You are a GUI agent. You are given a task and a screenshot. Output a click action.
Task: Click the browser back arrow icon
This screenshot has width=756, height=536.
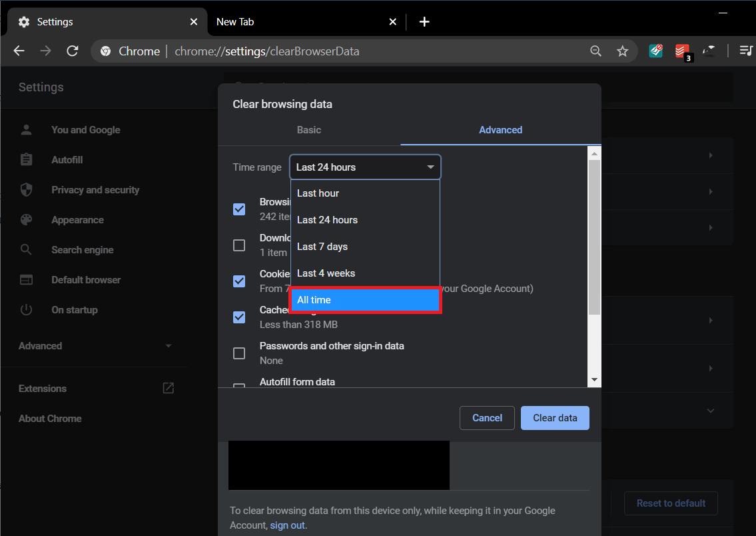point(19,51)
